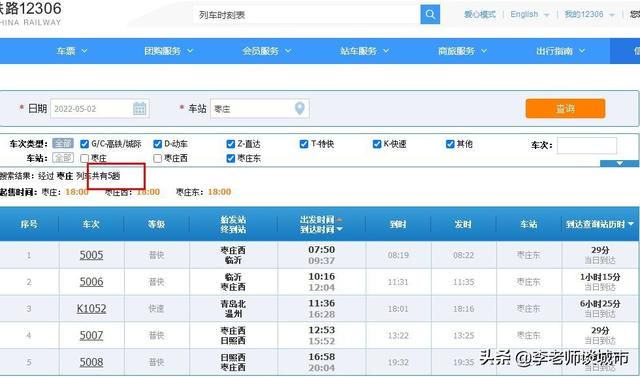Click arrival time 18:01 cell
Viewport: 640px width, 377px height.
pyautogui.click(x=398, y=309)
